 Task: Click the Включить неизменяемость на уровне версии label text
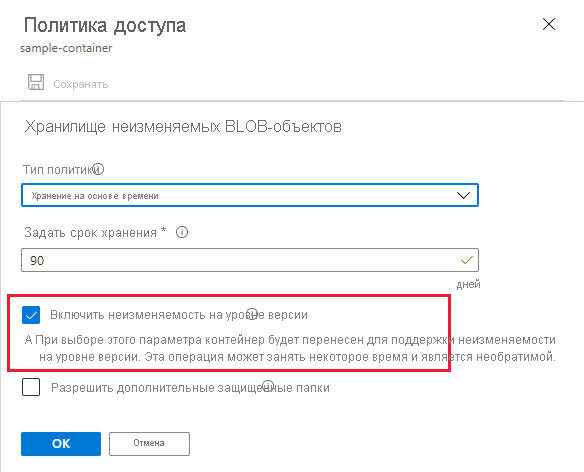[x=179, y=315]
